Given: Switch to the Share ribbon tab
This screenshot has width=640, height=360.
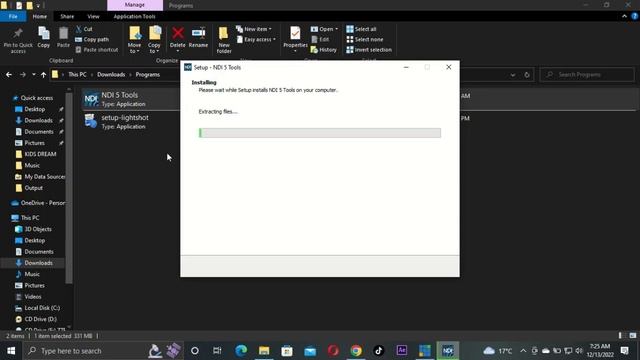Looking at the screenshot, I should [x=67, y=16].
